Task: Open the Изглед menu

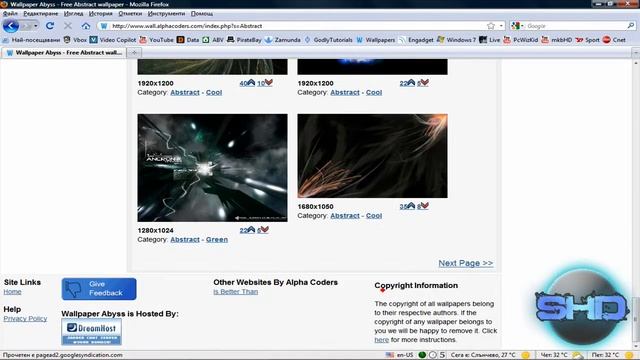Action: coord(73,13)
